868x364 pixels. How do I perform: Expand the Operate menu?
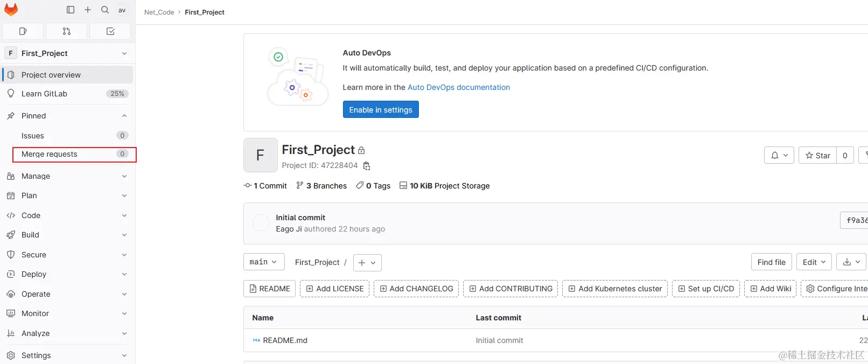(x=68, y=294)
